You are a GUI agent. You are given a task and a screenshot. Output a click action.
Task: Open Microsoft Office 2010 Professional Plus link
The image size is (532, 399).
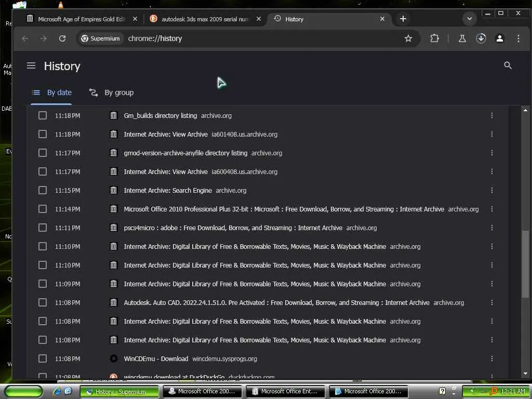pyautogui.click(x=284, y=209)
